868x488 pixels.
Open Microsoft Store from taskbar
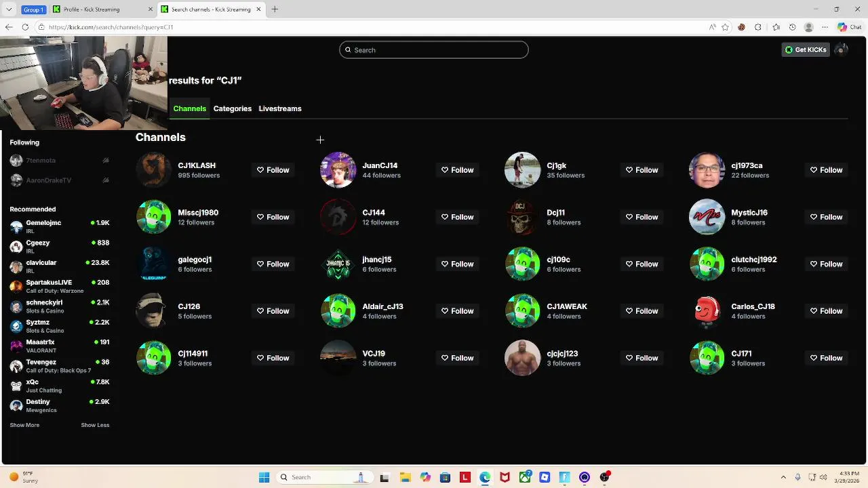[x=445, y=477]
